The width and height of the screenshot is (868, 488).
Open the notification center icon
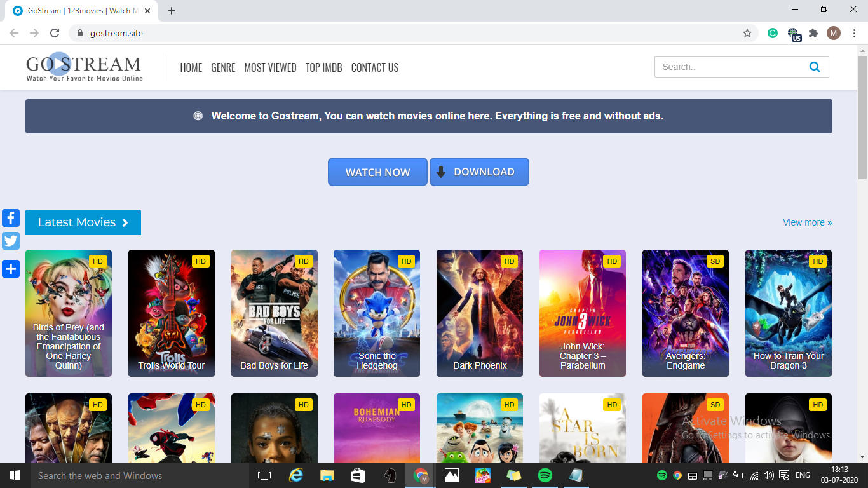click(785, 475)
